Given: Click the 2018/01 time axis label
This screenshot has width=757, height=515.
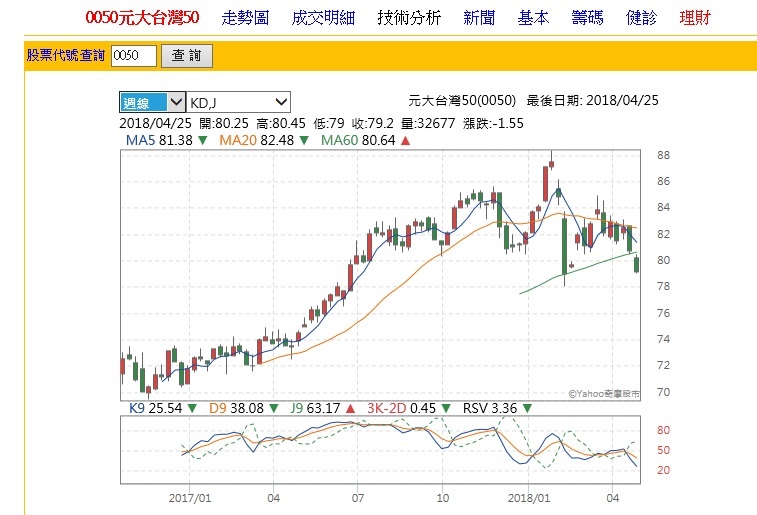Looking at the screenshot, I should (x=529, y=498).
